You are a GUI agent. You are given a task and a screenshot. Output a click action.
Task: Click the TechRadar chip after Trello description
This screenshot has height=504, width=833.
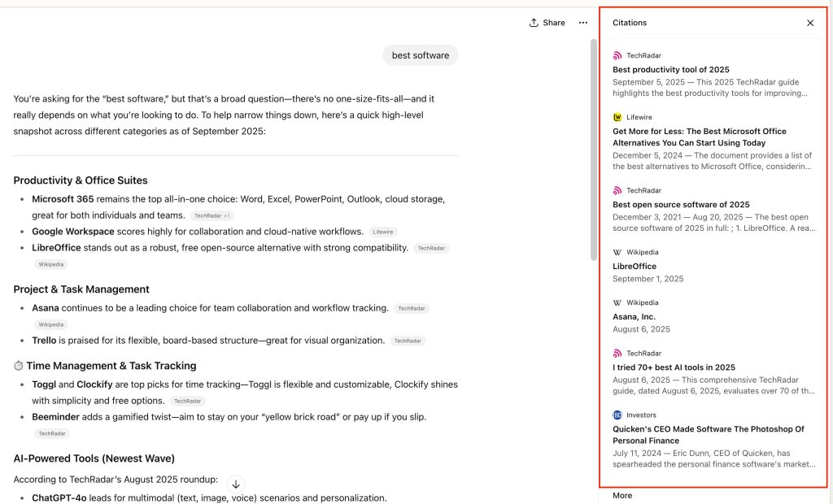point(408,341)
